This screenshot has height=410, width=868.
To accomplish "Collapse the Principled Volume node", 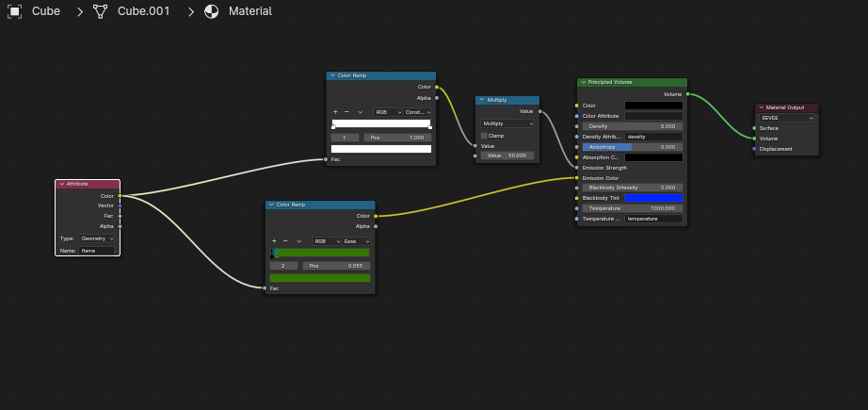I will tap(583, 82).
